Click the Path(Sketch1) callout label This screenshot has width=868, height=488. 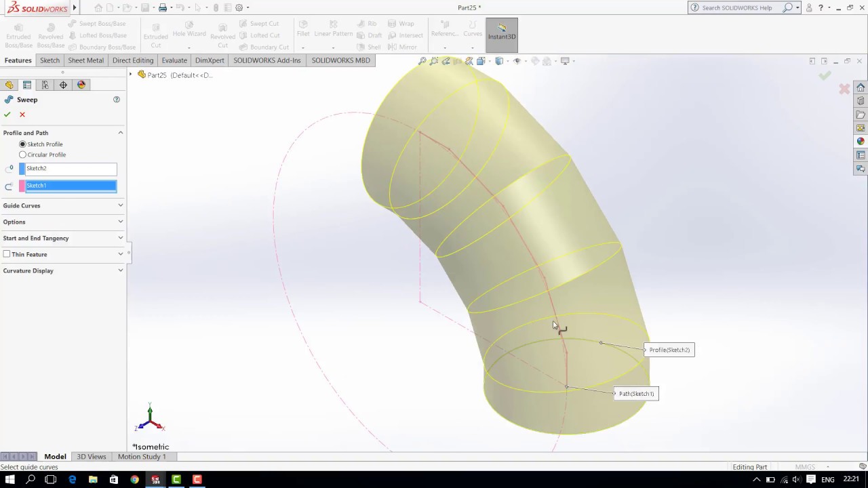pos(636,394)
